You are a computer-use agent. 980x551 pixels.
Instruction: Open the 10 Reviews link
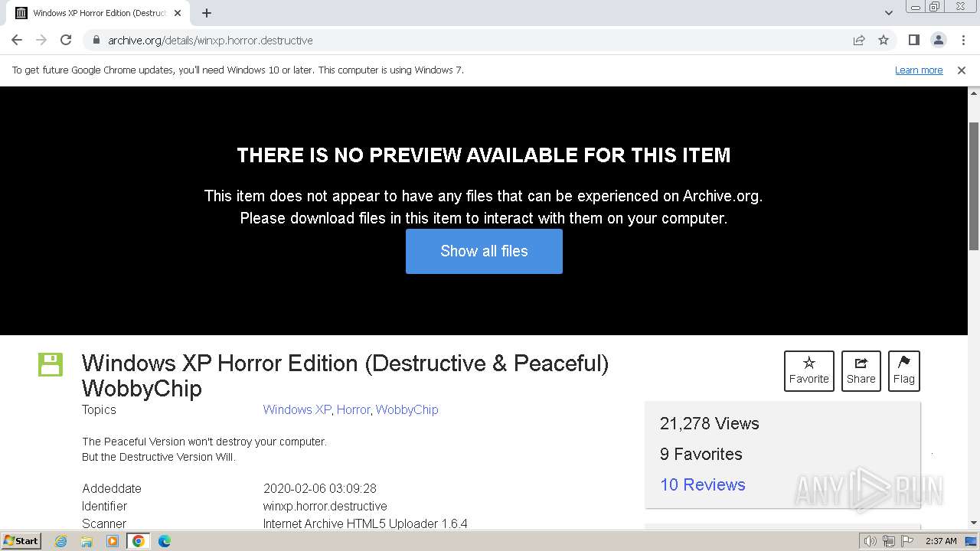(703, 484)
